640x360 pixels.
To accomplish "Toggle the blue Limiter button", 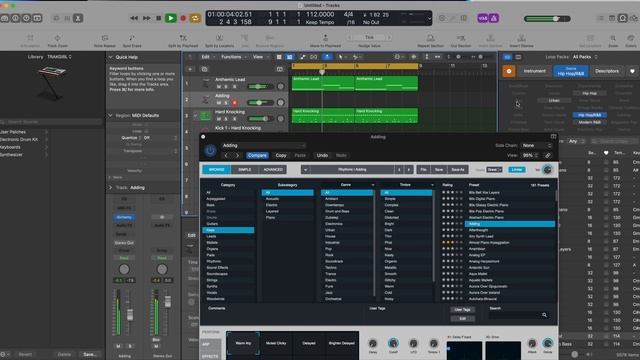I will coord(517,169).
